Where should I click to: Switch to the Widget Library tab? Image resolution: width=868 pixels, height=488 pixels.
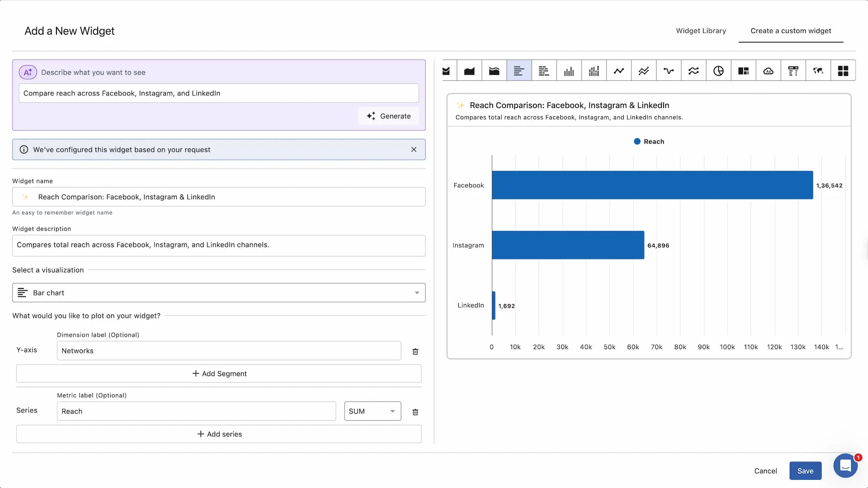(x=700, y=30)
